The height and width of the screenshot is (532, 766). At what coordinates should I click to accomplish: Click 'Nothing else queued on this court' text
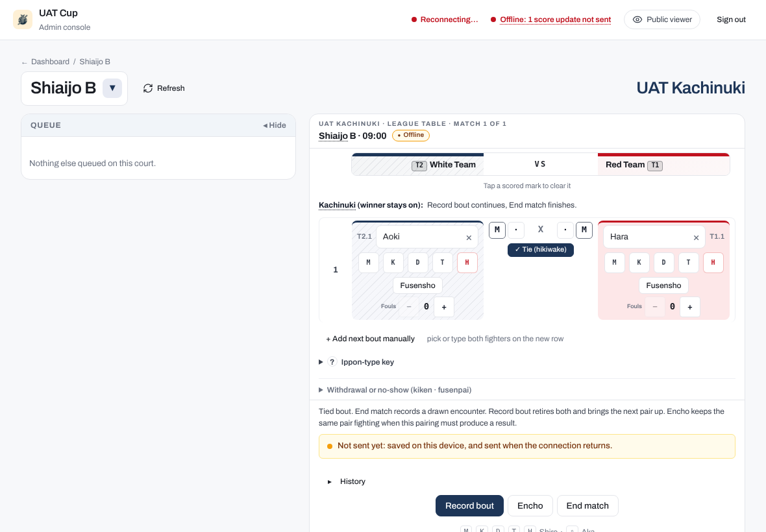click(x=92, y=163)
